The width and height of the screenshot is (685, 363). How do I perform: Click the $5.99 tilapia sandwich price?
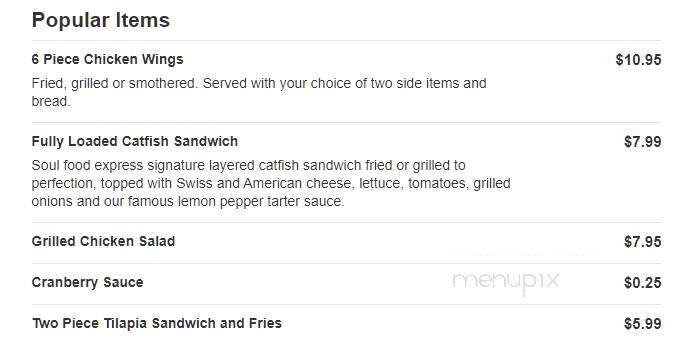(643, 324)
